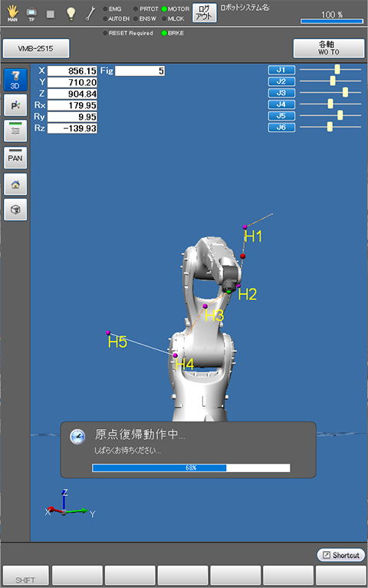Click the cube view icon
This screenshot has height=588, width=368.
coord(15,210)
